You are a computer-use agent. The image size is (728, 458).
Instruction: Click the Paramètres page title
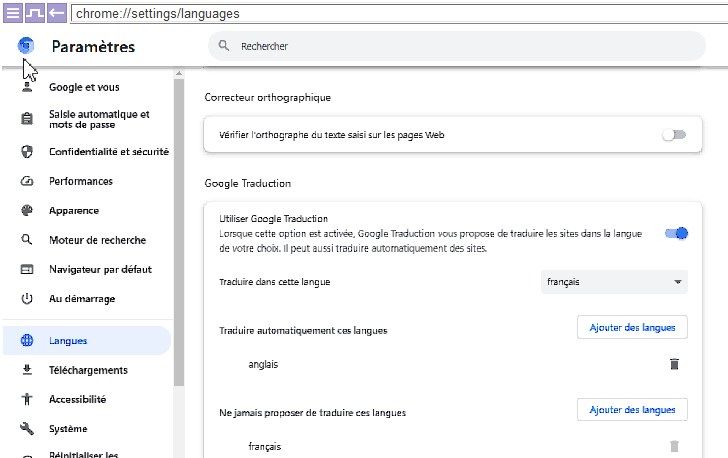[x=93, y=46]
